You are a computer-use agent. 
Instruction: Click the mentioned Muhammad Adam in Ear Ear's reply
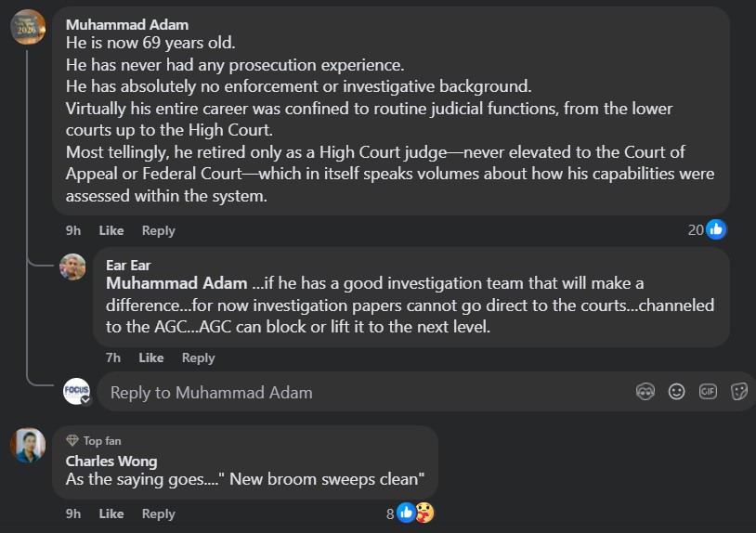point(176,283)
